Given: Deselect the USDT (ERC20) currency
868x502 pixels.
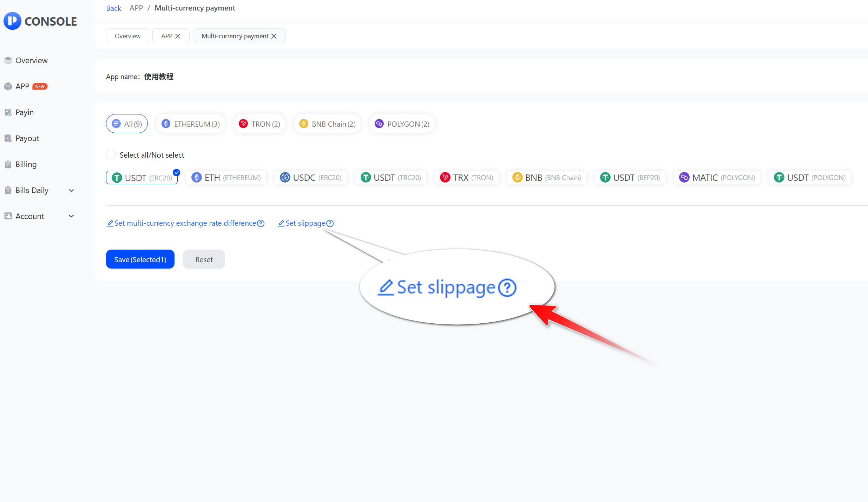Looking at the screenshot, I should click(142, 178).
